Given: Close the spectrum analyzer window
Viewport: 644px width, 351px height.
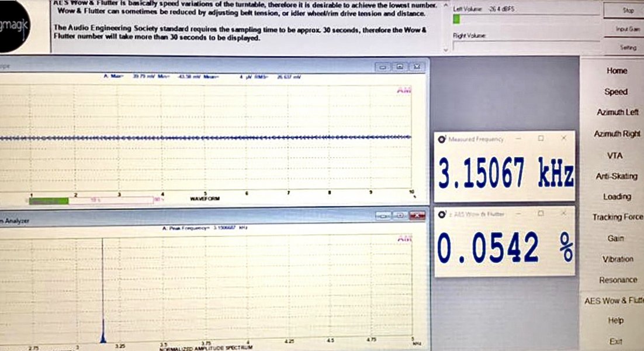Looking at the screenshot, I should (417, 216).
